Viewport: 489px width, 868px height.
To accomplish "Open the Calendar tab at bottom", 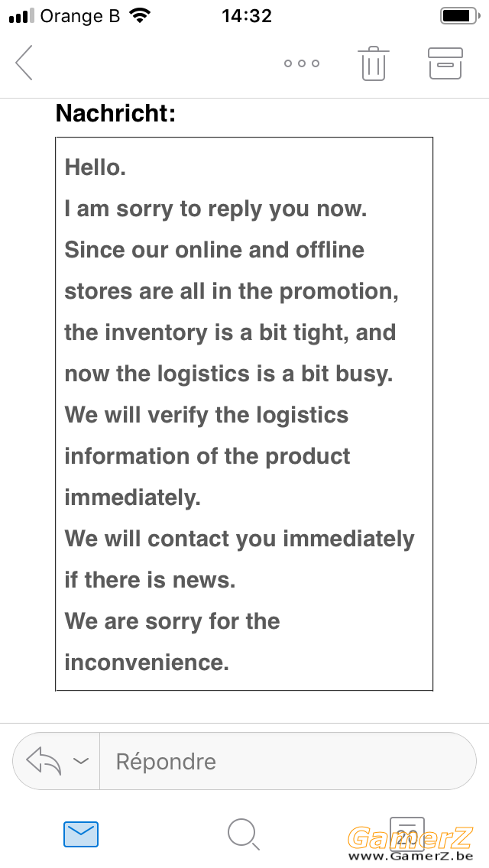I will (407, 834).
